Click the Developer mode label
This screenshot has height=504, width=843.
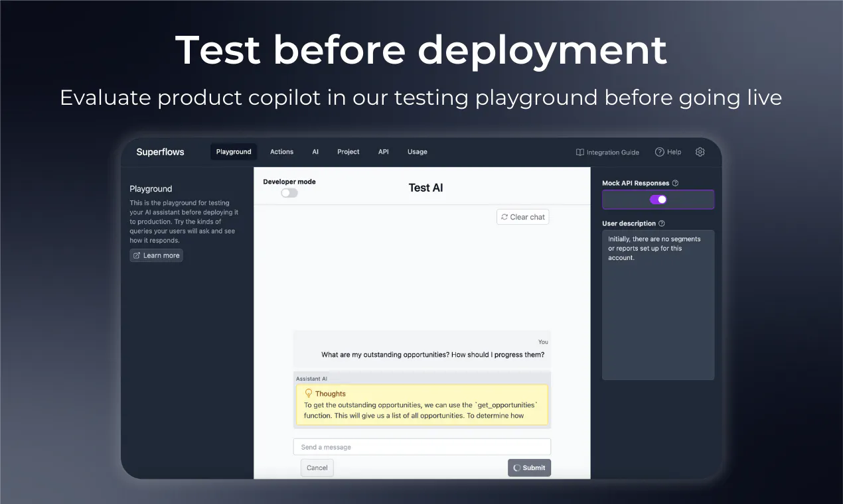(x=289, y=182)
